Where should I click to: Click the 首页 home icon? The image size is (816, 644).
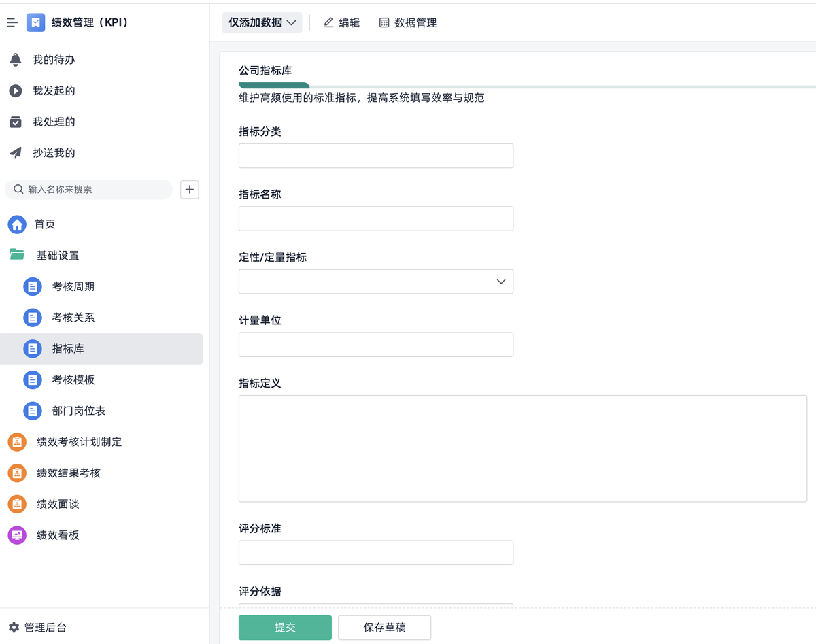(x=17, y=224)
